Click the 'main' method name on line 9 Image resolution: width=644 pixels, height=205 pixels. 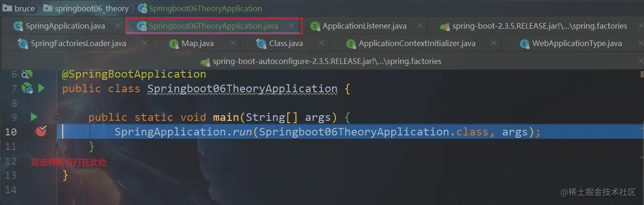(227, 117)
